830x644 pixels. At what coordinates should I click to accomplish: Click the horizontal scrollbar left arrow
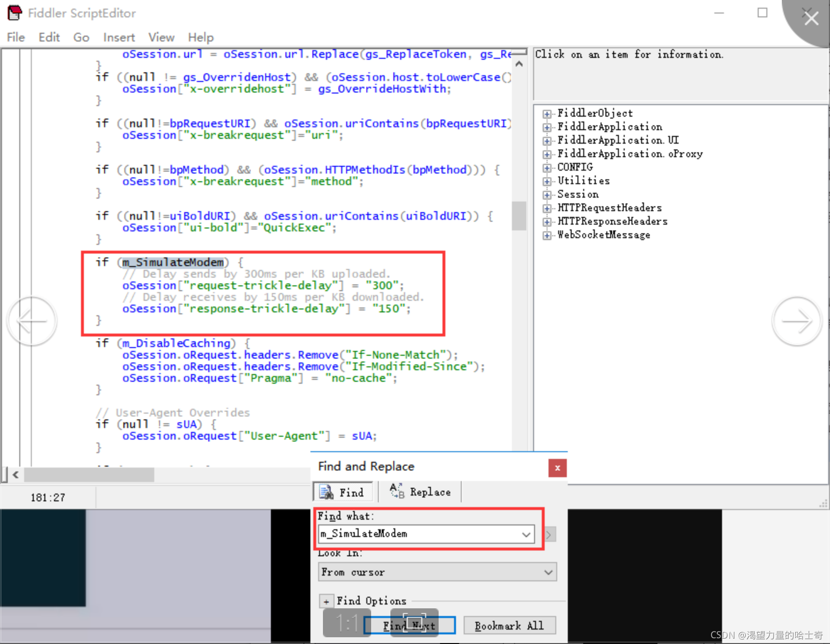[15, 475]
